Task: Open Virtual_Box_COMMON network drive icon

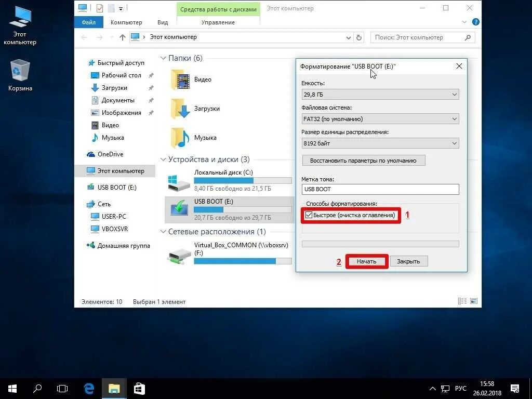Action: coord(179,257)
